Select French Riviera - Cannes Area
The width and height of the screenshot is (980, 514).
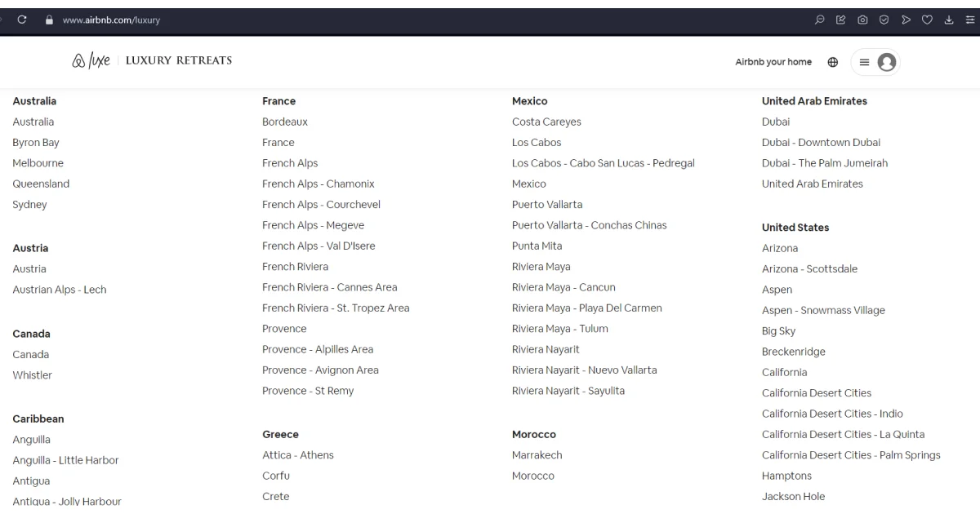tap(330, 287)
